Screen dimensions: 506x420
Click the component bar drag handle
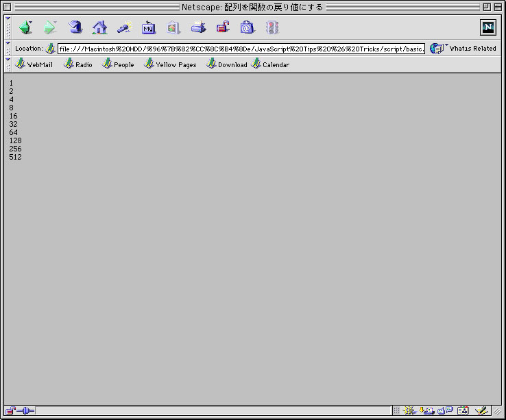pyautogui.click(x=396, y=410)
